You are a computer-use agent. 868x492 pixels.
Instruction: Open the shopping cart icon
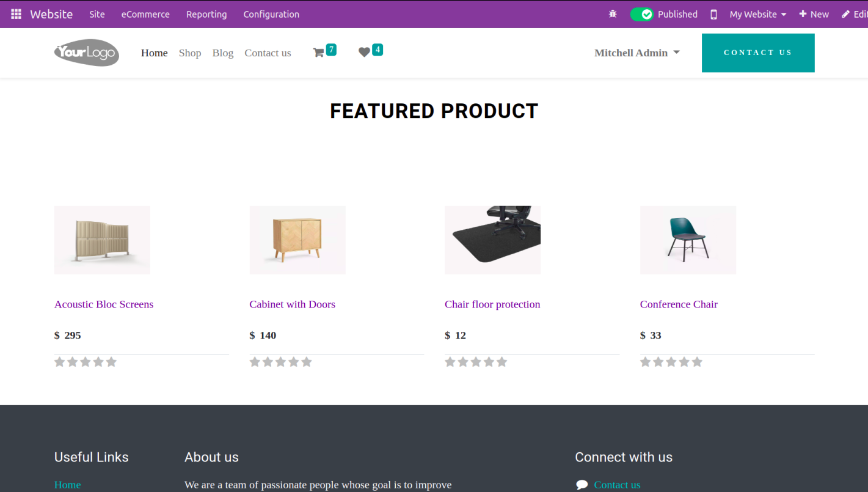coord(318,53)
